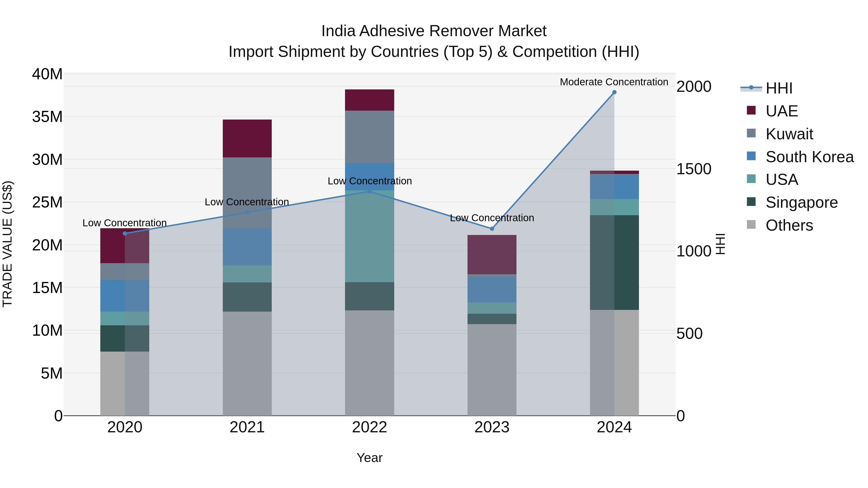Click the Others gray legend swatch
Image resolution: width=868 pixels, height=488 pixels.
tap(751, 224)
